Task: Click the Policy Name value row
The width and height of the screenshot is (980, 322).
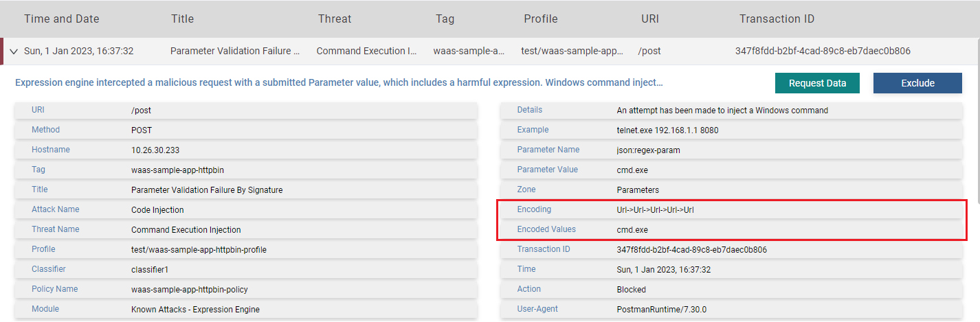Action: click(190, 289)
